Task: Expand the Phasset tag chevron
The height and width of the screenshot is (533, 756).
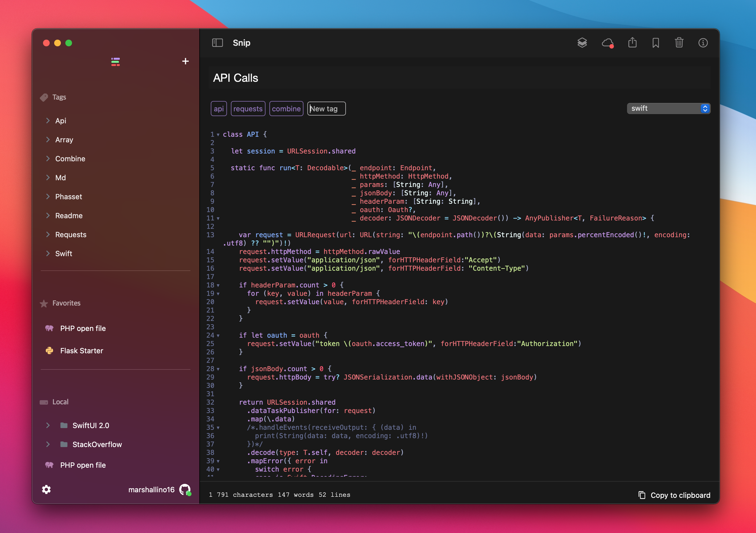Action: click(x=48, y=196)
